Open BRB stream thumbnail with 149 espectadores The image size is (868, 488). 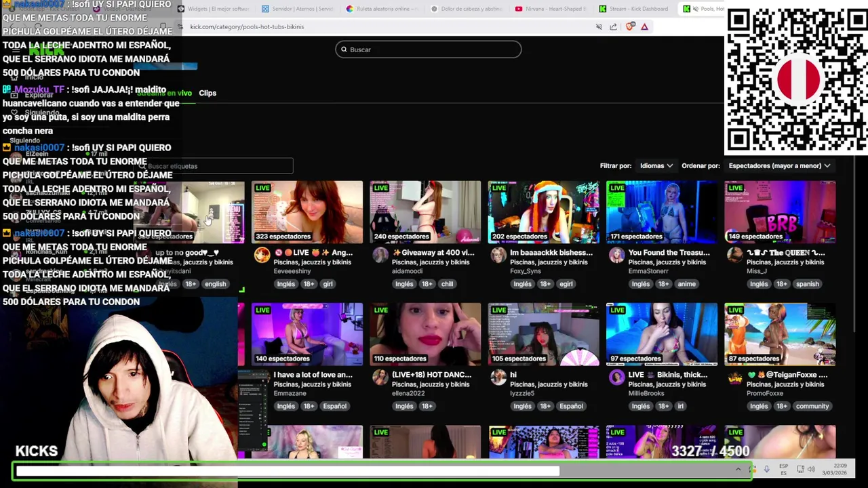point(780,212)
